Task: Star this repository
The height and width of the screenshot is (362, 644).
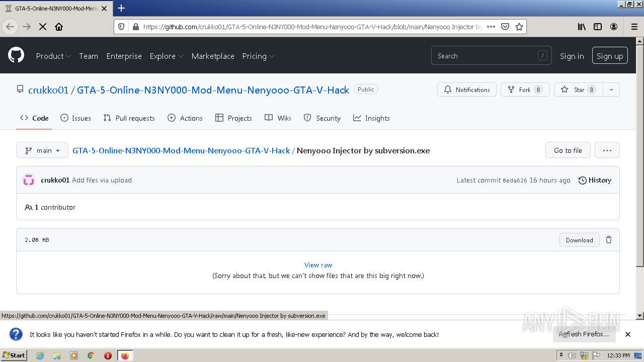Action: [x=579, y=89]
